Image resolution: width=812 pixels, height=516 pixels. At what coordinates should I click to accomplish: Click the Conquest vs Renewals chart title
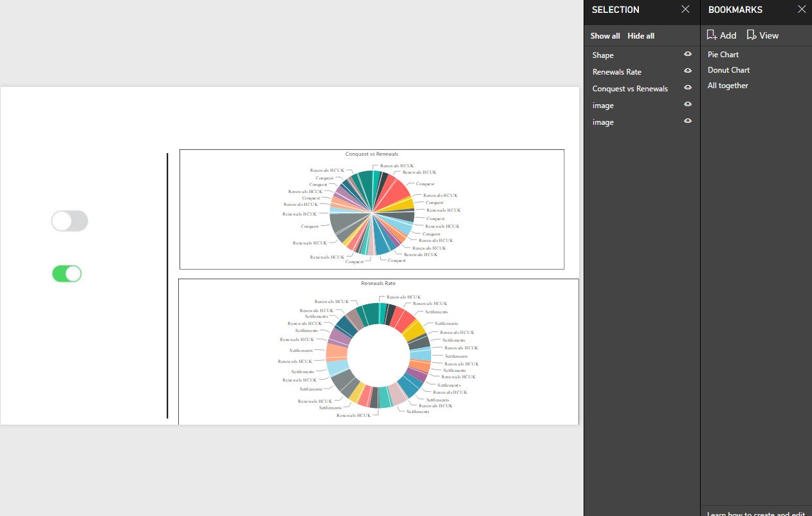372,154
